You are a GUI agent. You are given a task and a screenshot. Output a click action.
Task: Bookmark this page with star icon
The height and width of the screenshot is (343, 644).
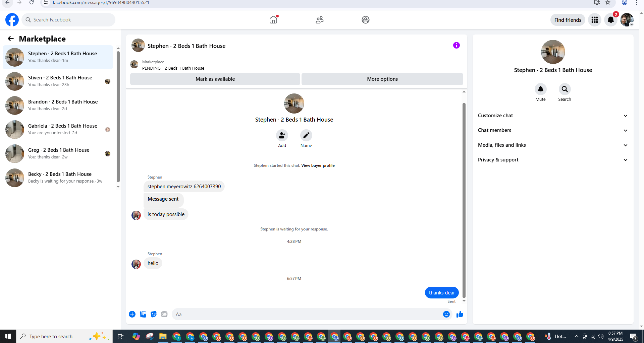click(x=608, y=3)
